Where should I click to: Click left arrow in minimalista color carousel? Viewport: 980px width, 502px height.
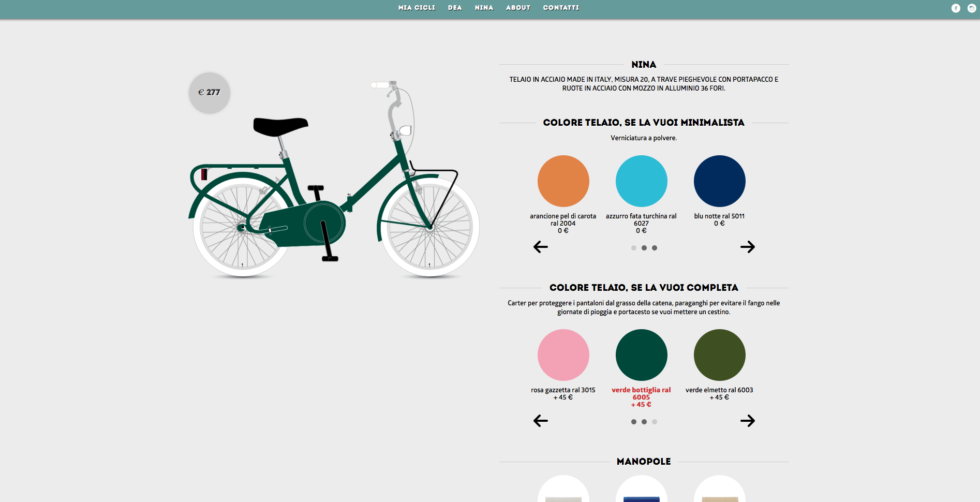pyautogui.click(x=540, y=247)
